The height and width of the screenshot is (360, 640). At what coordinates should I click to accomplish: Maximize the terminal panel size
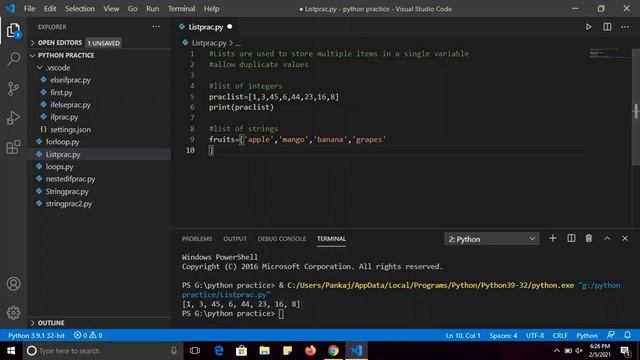pyautogui.click(x=607, y=238)
